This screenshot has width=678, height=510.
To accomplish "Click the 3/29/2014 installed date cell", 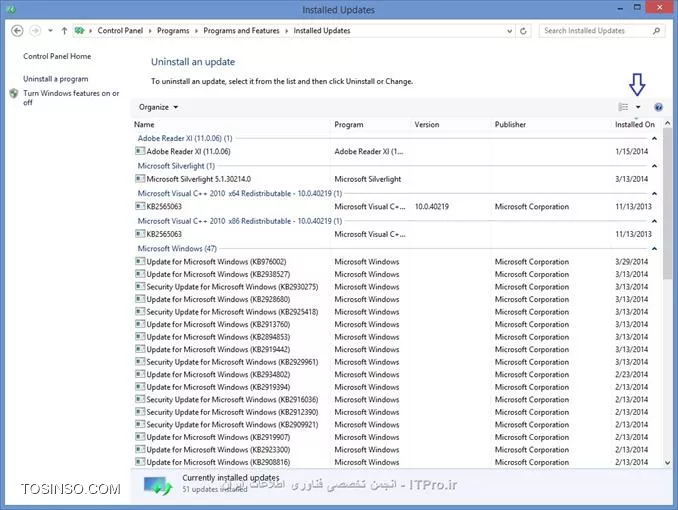I will click(x=631, y=262).
